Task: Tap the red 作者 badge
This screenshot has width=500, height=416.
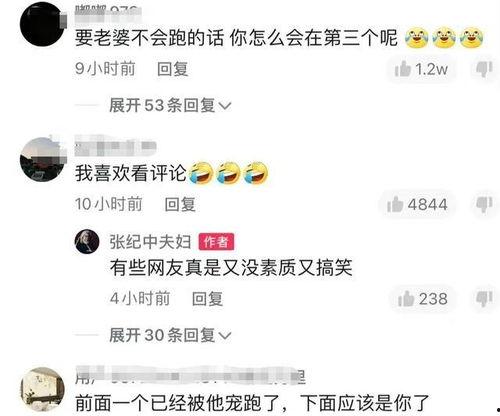Action: pos(216,242)
